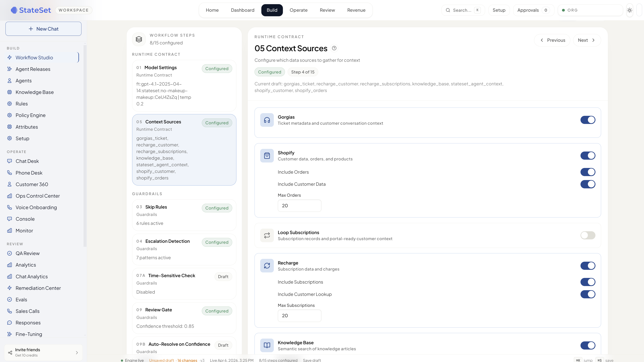This screenshot has height=362, width=644.
Task: Click Save draft in status bar
Action: click(312, 360)
